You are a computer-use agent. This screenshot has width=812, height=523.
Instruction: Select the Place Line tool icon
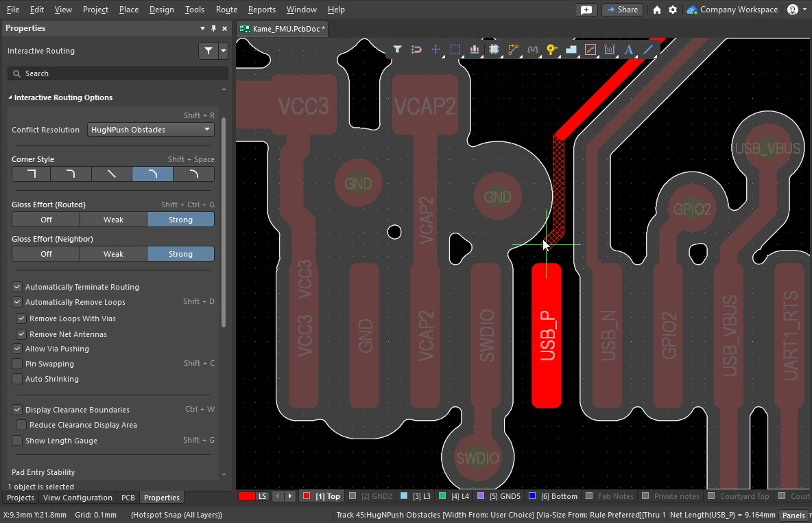(x=647, y=49)
